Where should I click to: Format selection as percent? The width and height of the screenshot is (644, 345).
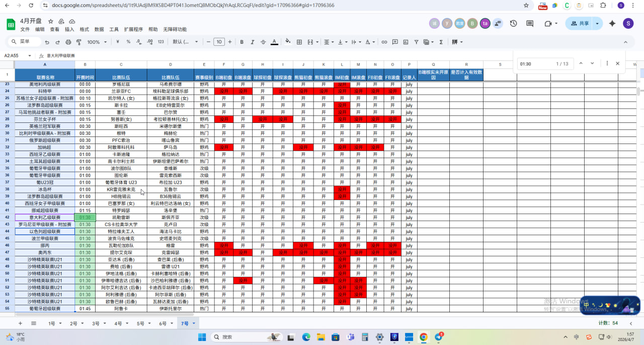(x=128, y=42)
